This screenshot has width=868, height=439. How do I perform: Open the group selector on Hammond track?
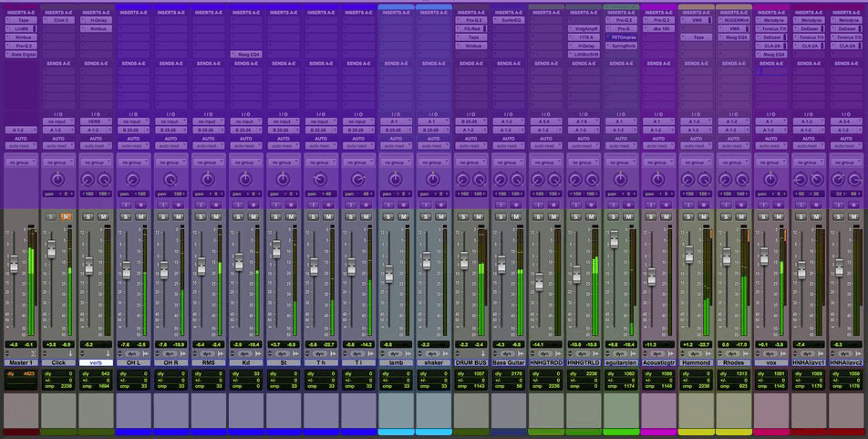[x=696, y=162]
